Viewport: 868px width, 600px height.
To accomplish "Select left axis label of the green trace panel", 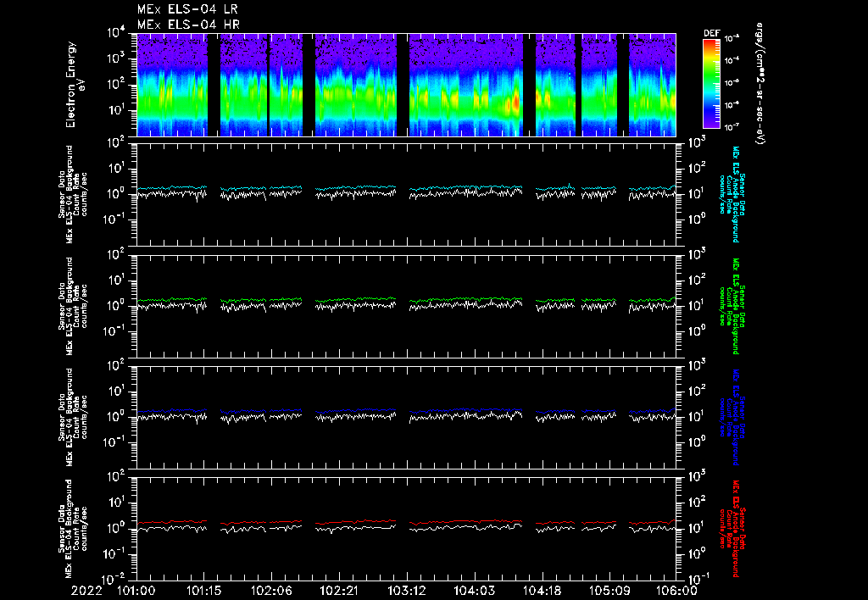I will [73, 306].
